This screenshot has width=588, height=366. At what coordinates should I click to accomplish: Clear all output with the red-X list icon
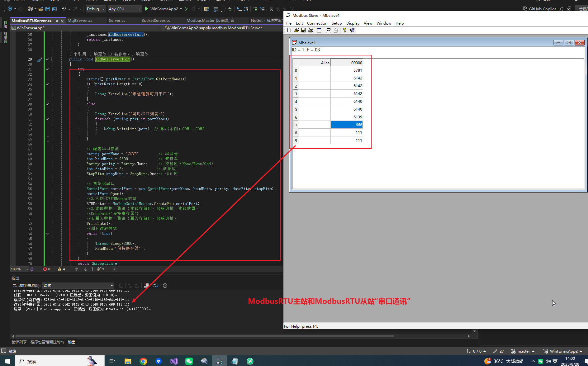pyautogui.click(x=146, y=286)
